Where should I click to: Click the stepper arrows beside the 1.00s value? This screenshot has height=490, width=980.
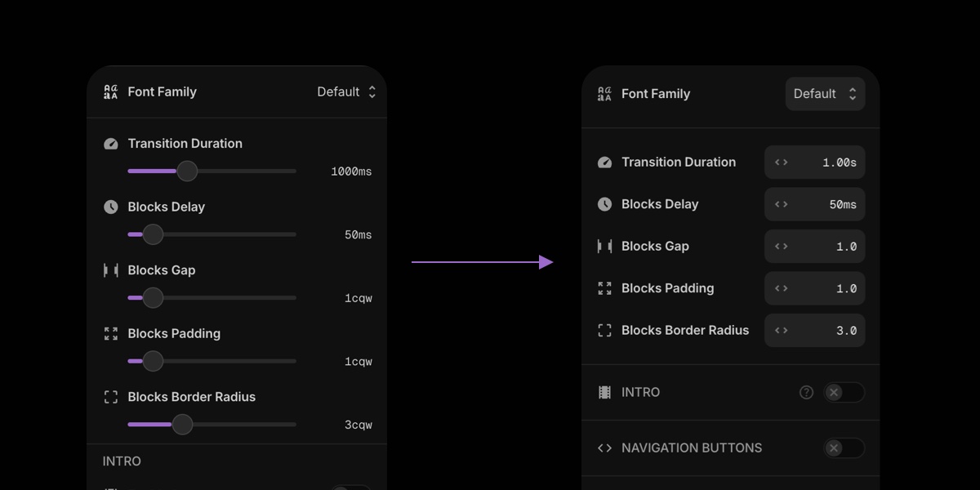781,162
